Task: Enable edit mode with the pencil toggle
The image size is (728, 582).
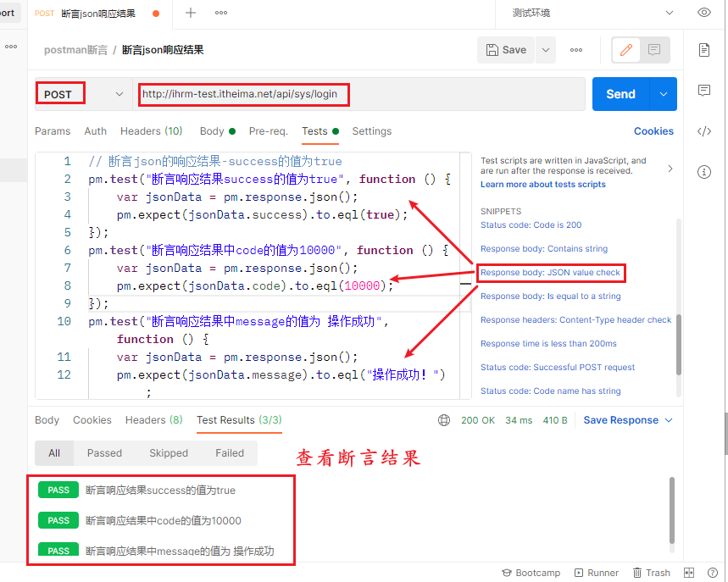Action: (625, 49)
